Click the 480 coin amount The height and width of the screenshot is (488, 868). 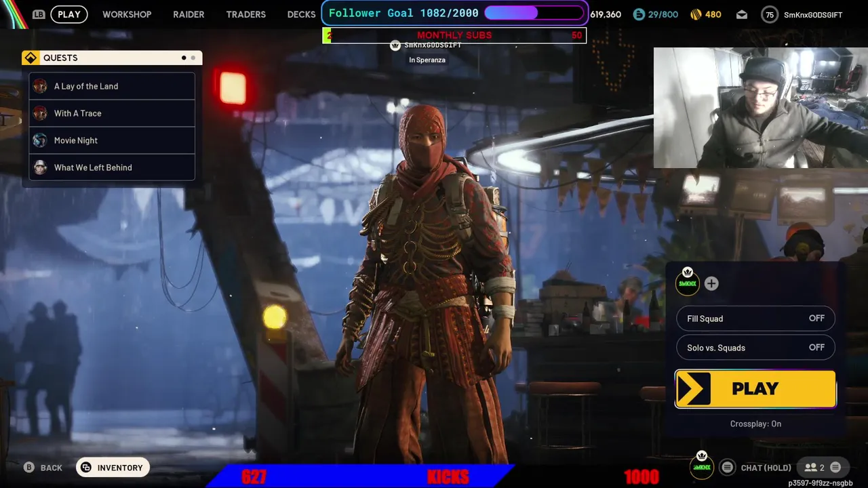[x=713, y=14]
